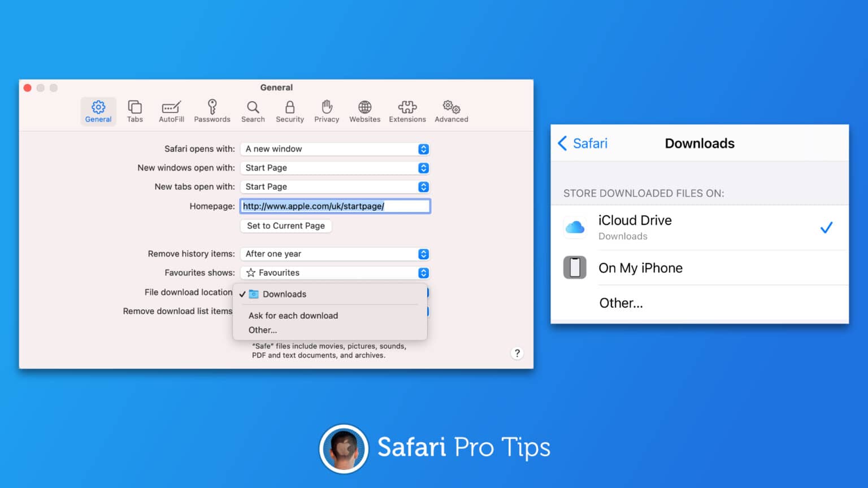Choose Downloads in the download location menu
Screen dimensions: 868x488
point(330,294)
